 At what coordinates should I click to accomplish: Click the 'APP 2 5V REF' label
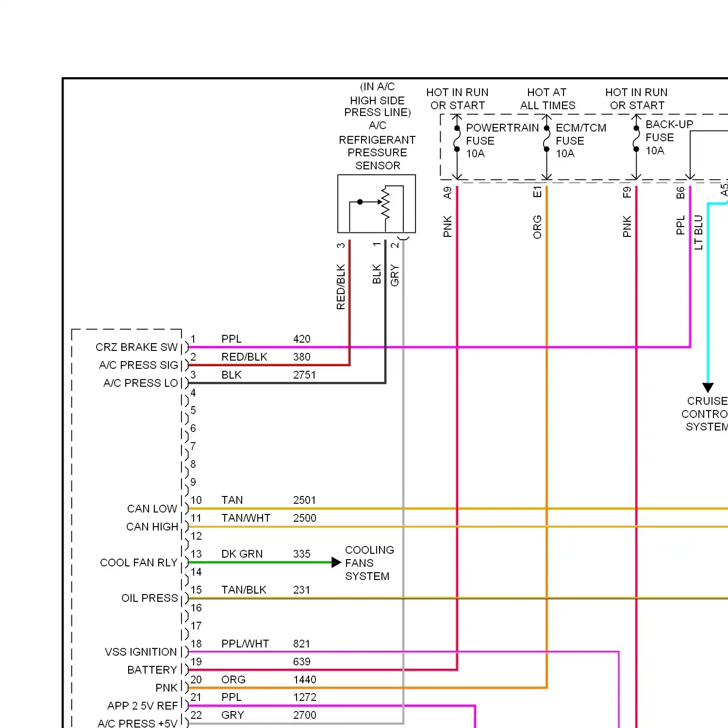(x=143, y=706)
